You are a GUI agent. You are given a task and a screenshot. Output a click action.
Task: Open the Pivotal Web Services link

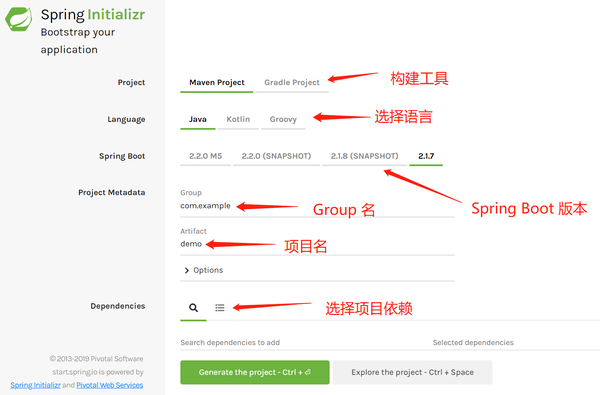click(x=110, y=385)
